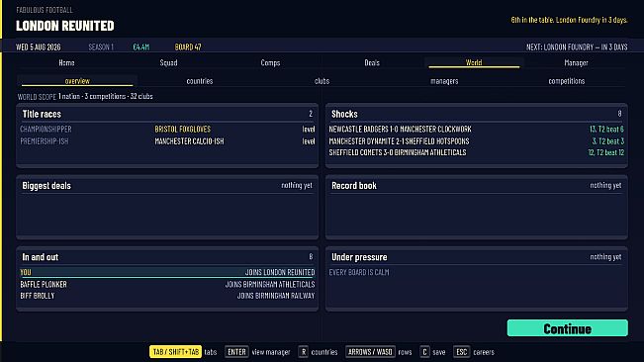The height and width of the screenshot is (362, 644).
Task: Click the Next: London Foundry fixture text
Action: 577,46
